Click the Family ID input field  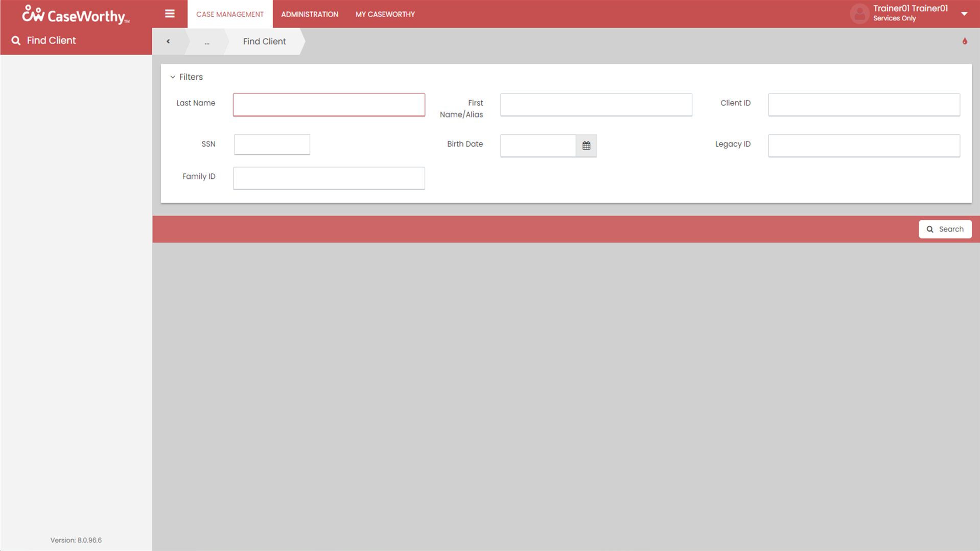point(329,178)
